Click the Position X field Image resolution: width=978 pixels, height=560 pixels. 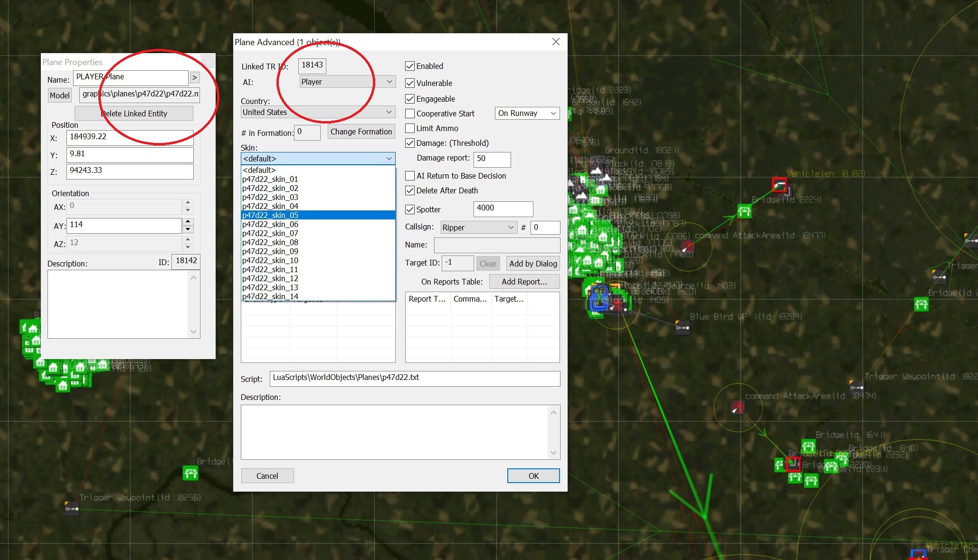[x=130, y=137]
